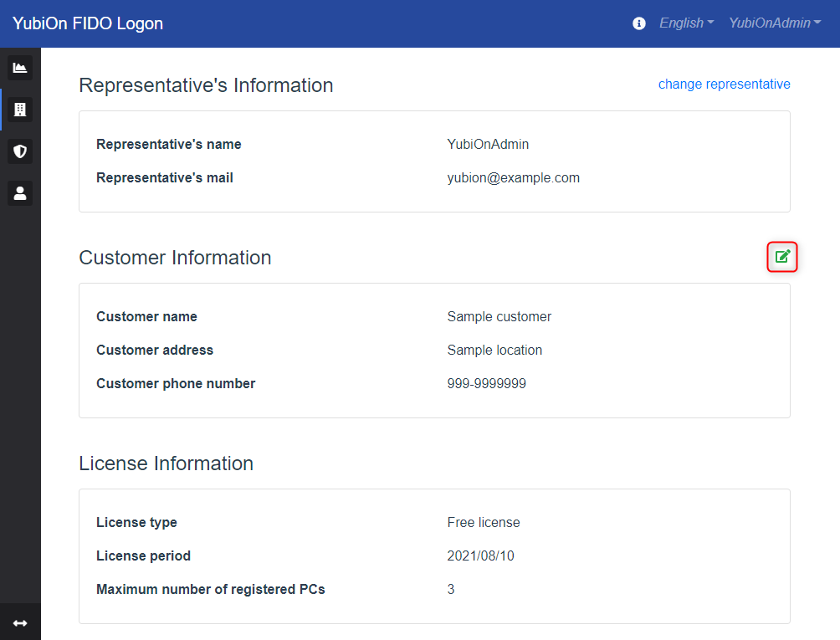The width and height of the screenshot is (840, 640).
Task: Open the English language dropdown
Action: (686, 23)
